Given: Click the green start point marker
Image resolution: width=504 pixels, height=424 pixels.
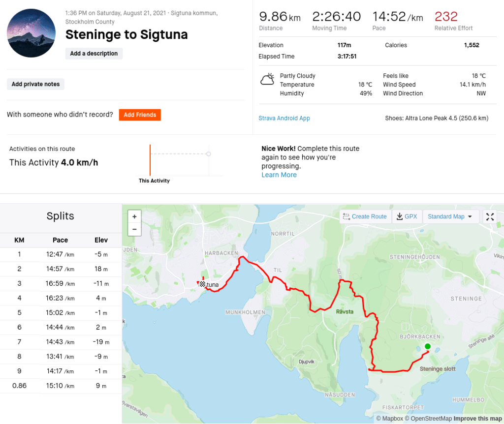Looking at the screenshot, I should click(x=427, y=346).
